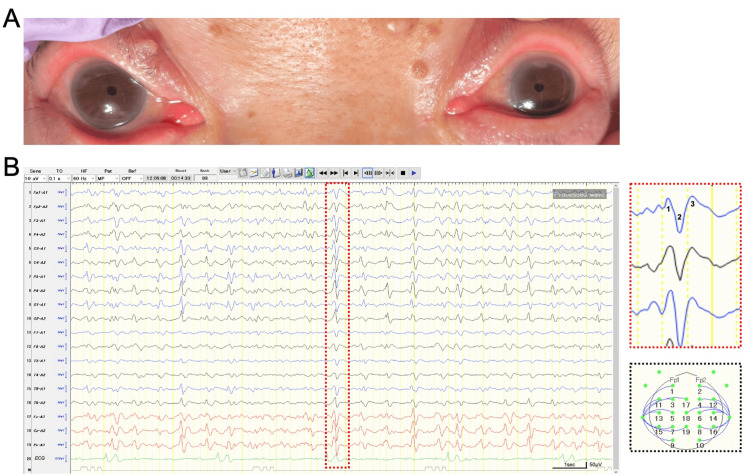Screen dimensions: 750x476
Task: Select channel 12 F8-A2 label
Action: coord(40,346)
